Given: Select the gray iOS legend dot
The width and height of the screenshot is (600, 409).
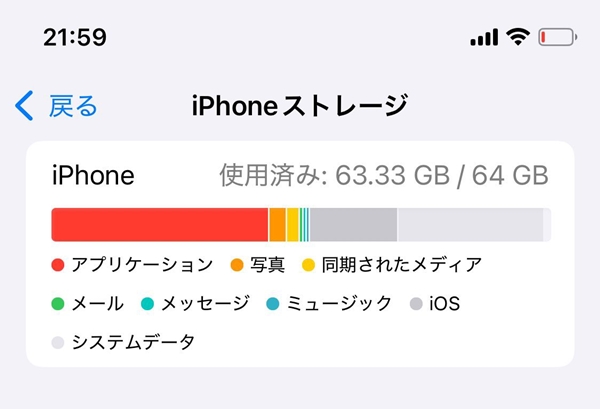Looking at the screenshot, I should tap(416, 304).
